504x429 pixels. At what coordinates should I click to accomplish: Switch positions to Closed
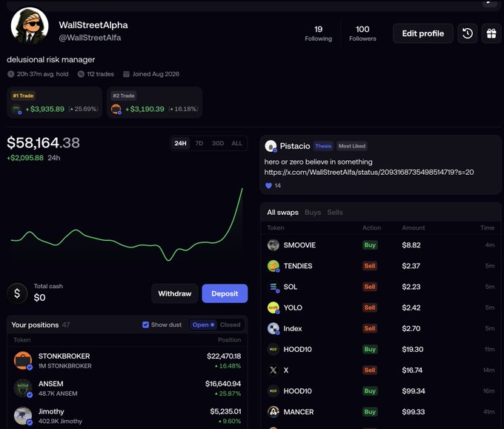point(231,325)
